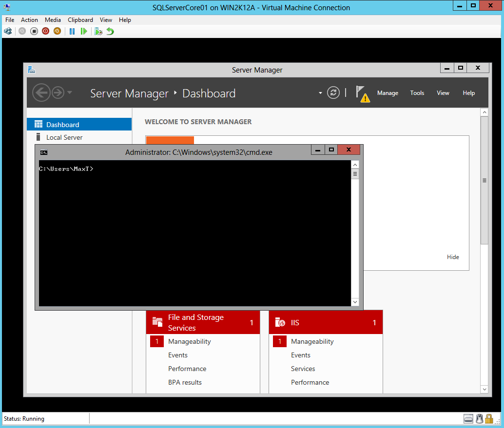Open the VM Connection View menu

coord(106,20)
